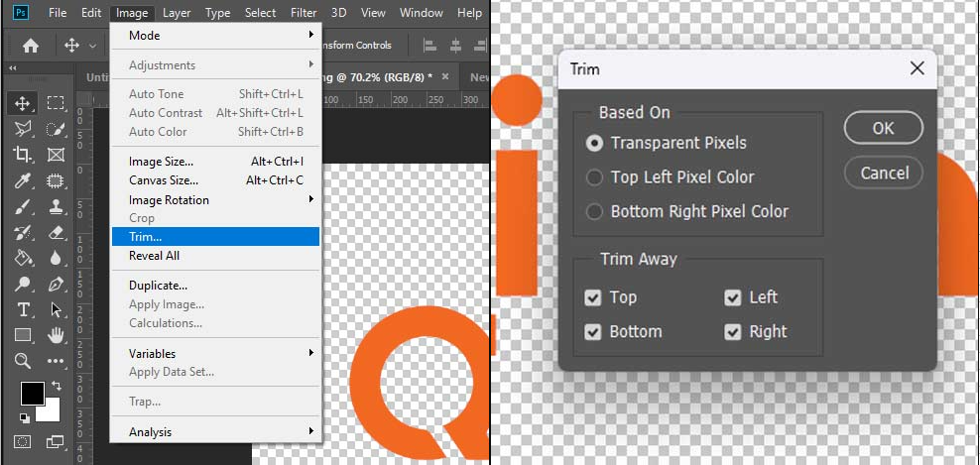The width and height of the screenshot is (980, 465).
Task: Close the 70.2% (RGB/8) document tab
Action: coord(445,77)
